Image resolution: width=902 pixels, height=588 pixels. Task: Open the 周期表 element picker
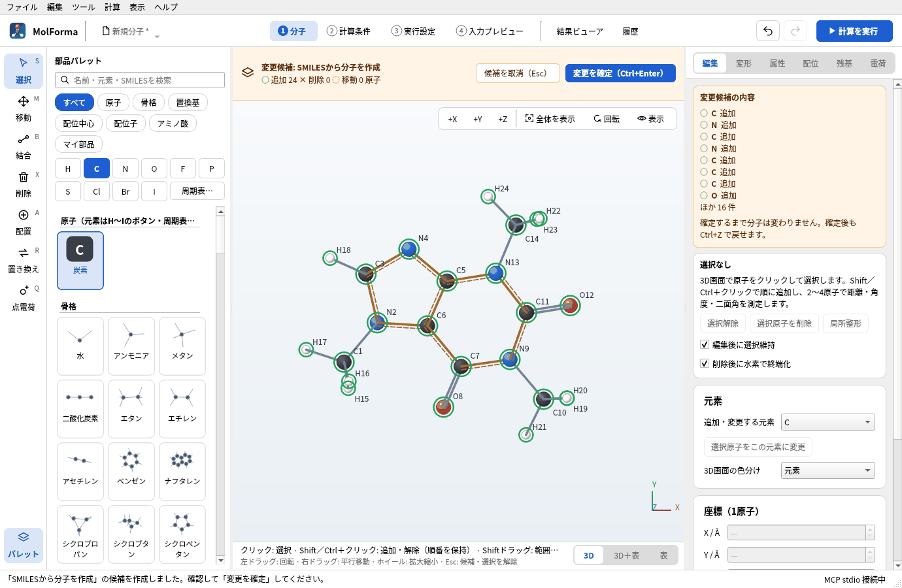(x=197, y=191)
